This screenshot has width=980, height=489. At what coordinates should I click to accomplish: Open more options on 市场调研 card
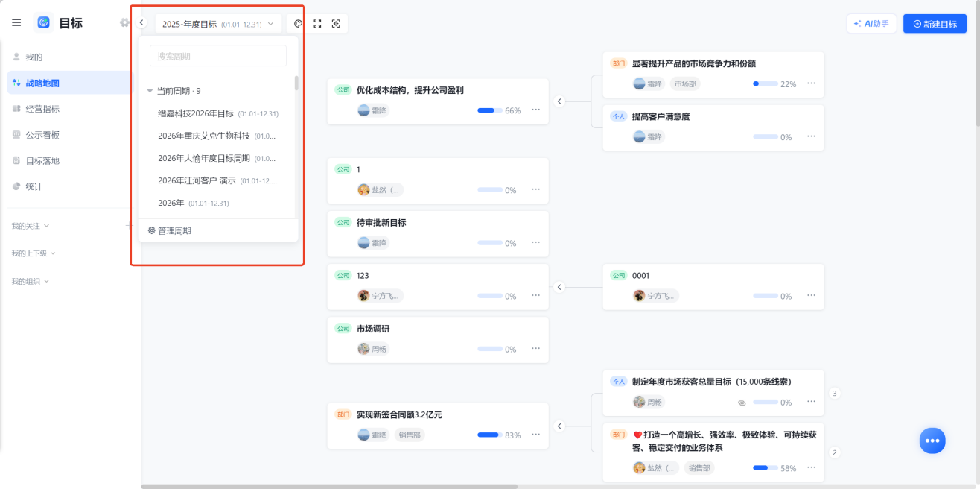(535, 348)
